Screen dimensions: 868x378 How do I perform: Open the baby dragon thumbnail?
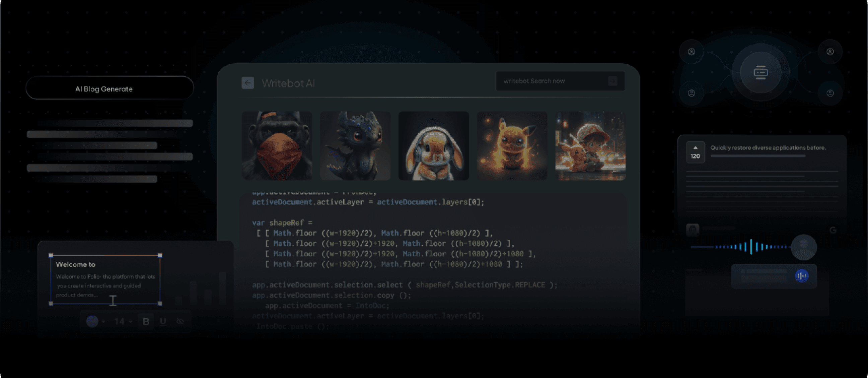click(x=355, y=146)
